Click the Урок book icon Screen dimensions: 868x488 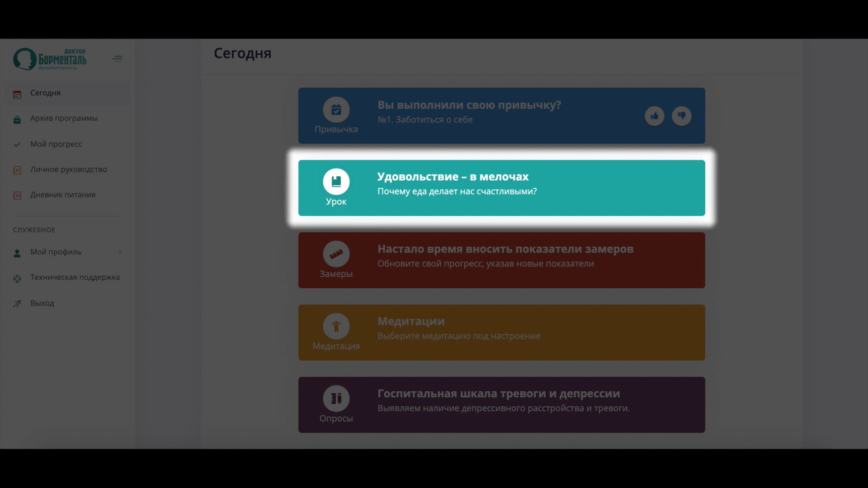click(x=336, y=182)
